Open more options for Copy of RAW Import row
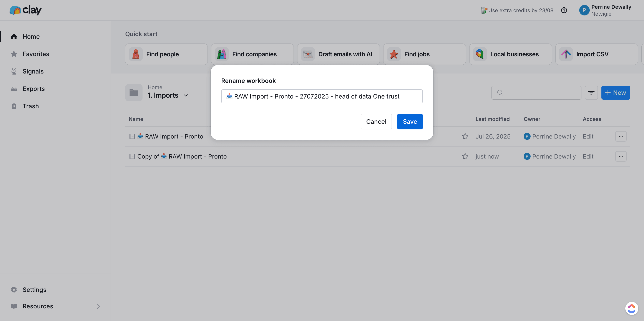 [x=621, y=156]
